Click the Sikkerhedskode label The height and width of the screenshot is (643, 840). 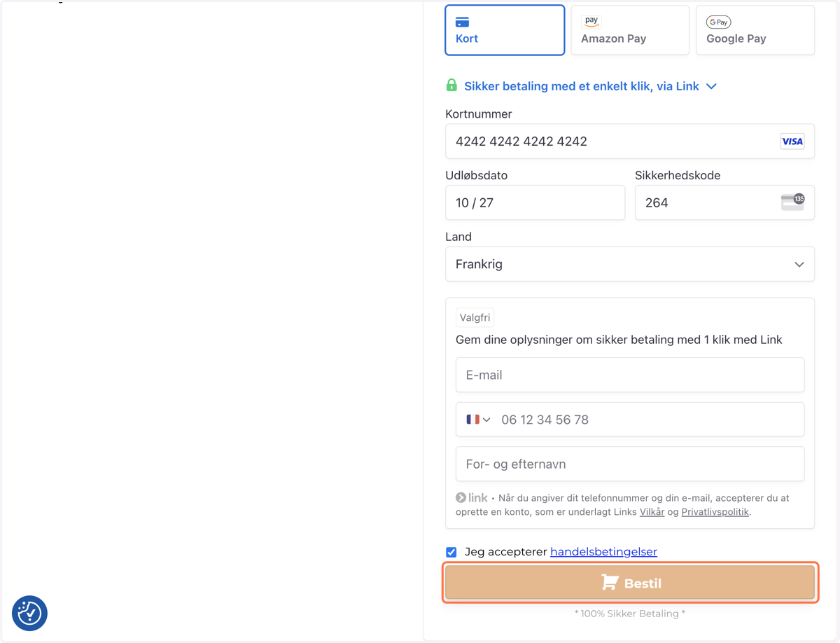[x=678, y=175]
